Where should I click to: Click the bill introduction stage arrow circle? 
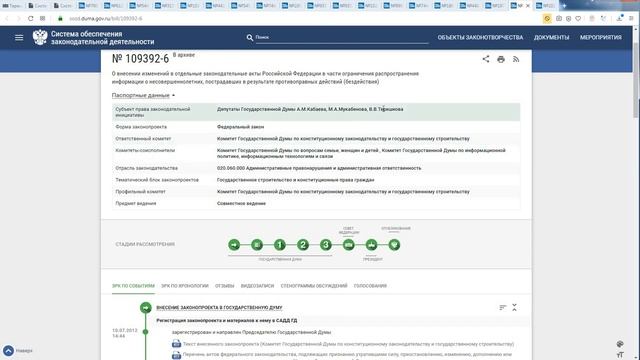[x=234, y=245]
